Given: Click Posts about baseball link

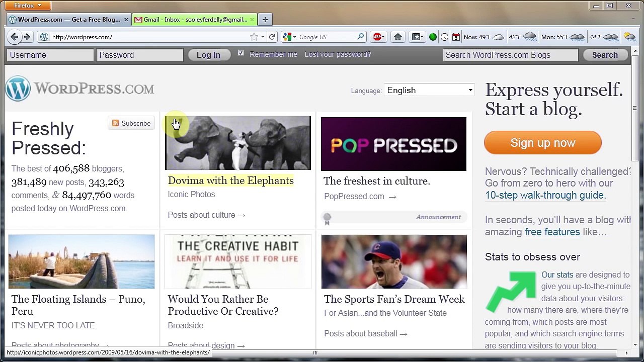Looking at the screenshot, I should pos(366,333).
